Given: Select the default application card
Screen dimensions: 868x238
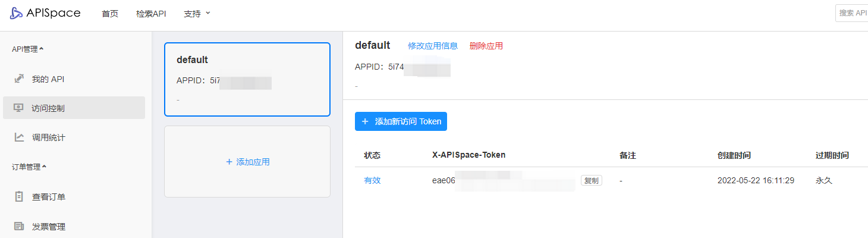Looking at the screenshot, I should [x=247, y=80].
